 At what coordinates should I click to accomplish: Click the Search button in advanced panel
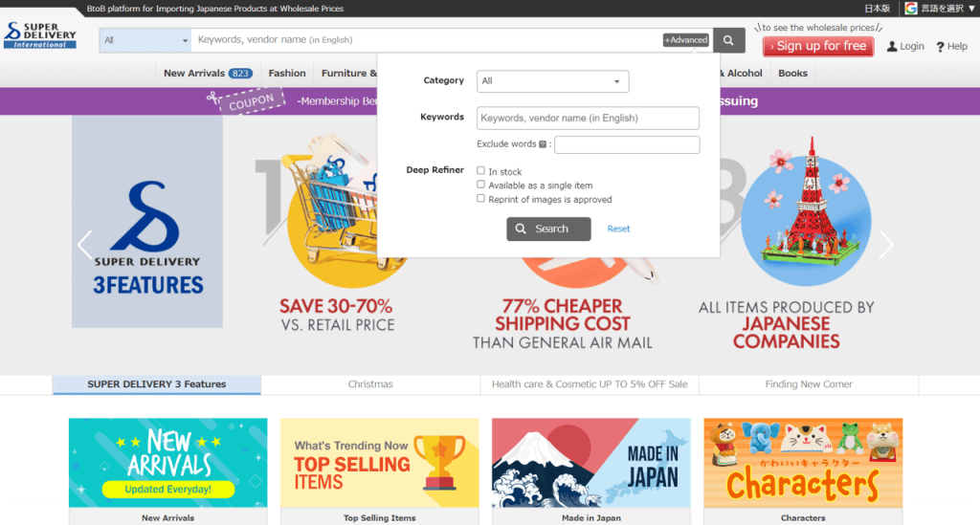point(548,230)
